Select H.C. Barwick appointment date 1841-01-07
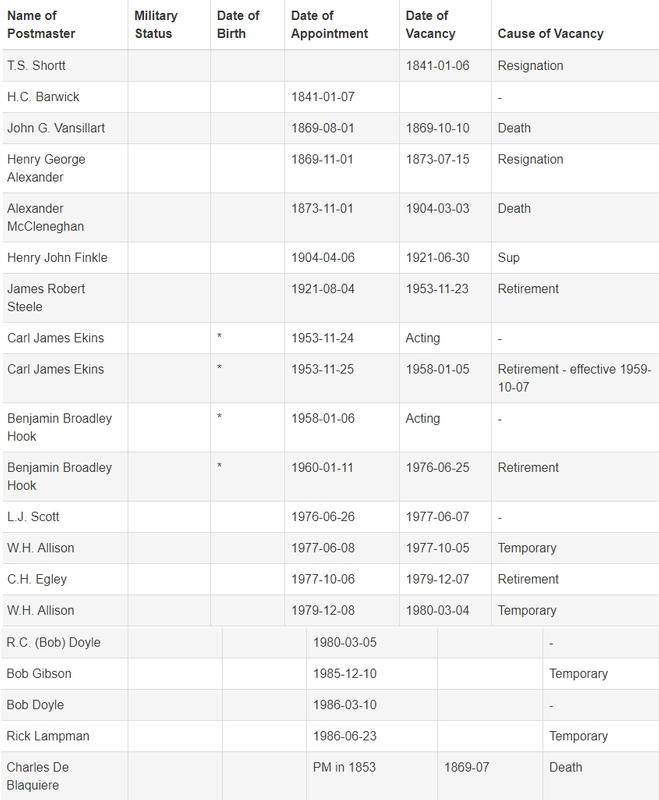 point(323,97)
